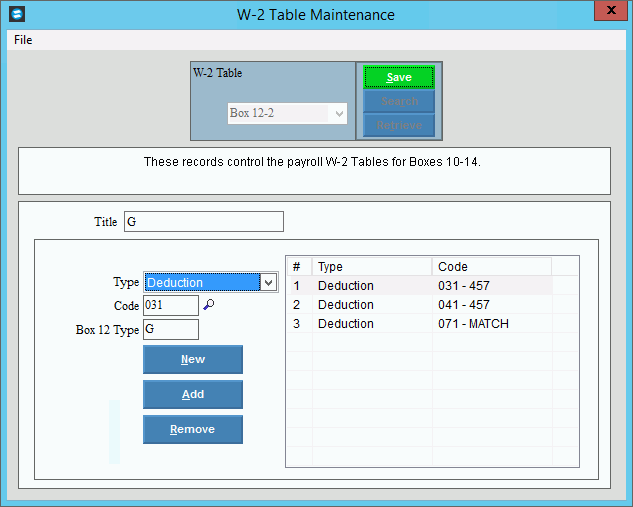633x507 pixels.
Task: Select row 1 with code 031 - 457
Action: [x=418, y=286]
